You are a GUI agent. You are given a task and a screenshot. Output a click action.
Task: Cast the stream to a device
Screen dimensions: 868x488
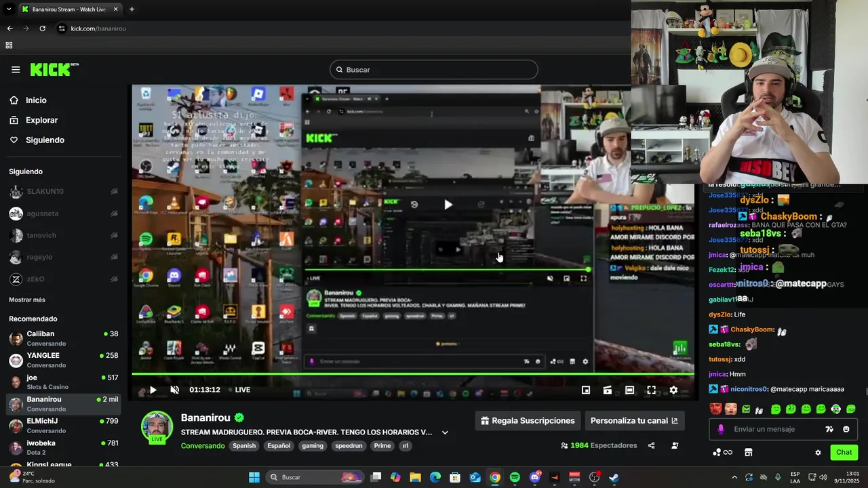point(608,390)
